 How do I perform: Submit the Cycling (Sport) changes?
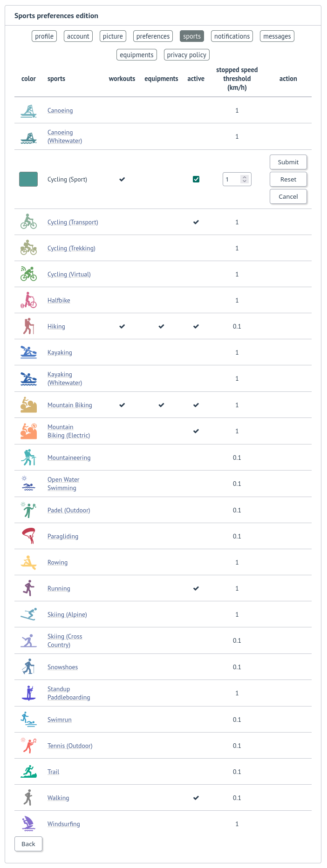coord(288,162)
